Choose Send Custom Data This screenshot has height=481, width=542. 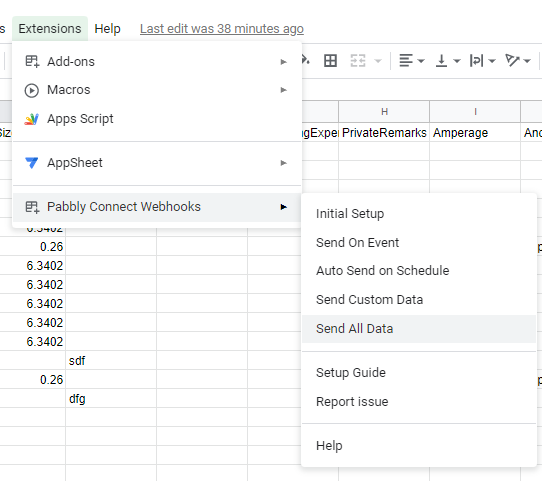click(419, 300)
